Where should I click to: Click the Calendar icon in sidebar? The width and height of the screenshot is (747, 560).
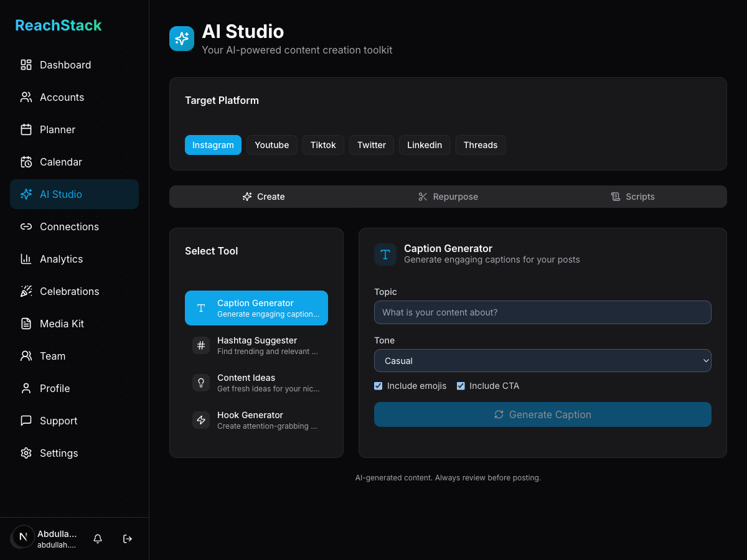(x=26, y=162)
